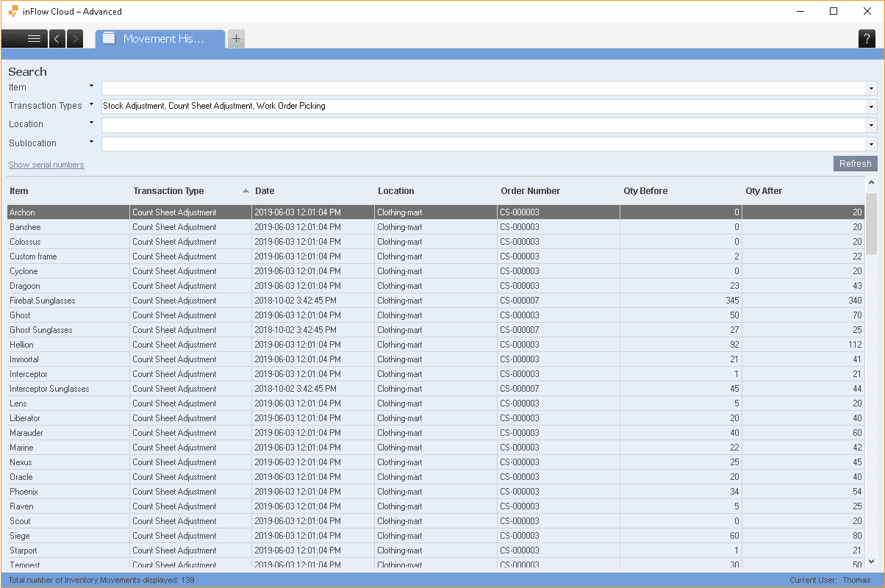Image resolution: width=885 pixels, height=588 pixels.
Task: Expand the Item combo box dropdown
Action: coord(872,88)
